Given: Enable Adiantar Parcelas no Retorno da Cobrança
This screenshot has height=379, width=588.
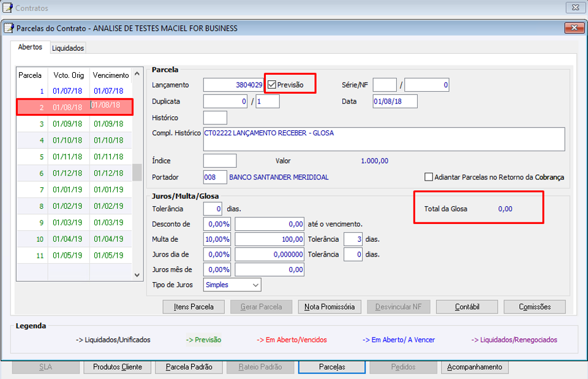Looking at the screenshot, I should [429, 177].
